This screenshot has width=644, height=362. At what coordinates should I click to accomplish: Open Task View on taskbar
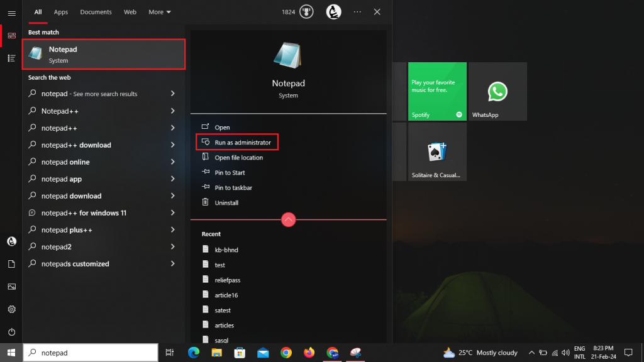click(x=170, y=353)
